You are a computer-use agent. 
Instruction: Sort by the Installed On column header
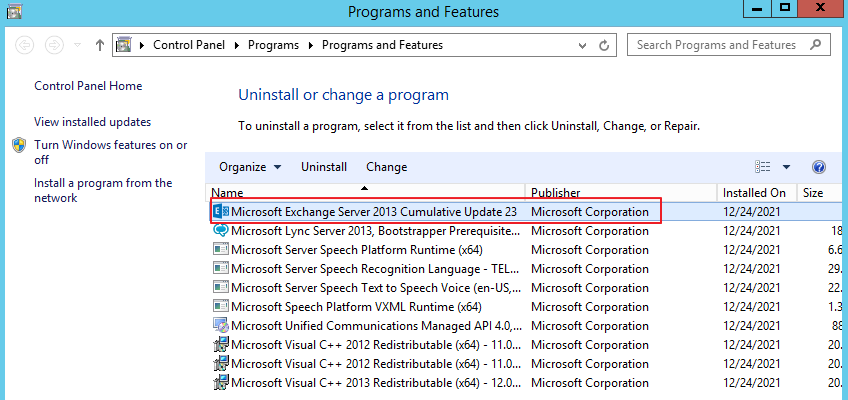coord(758,192)
